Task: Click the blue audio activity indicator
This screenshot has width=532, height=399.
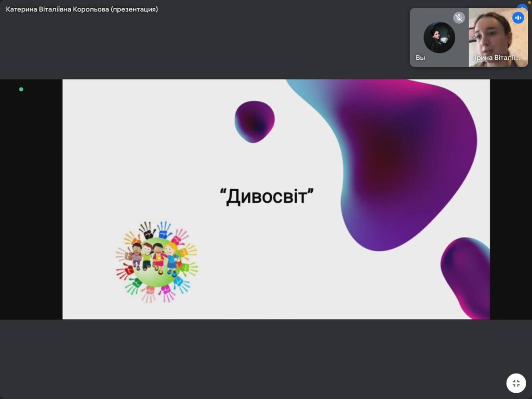Action: pos(518,18)
